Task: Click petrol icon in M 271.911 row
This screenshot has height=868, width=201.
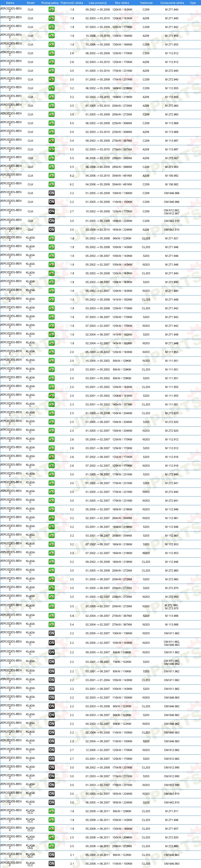Action: [x=51, y=811]
